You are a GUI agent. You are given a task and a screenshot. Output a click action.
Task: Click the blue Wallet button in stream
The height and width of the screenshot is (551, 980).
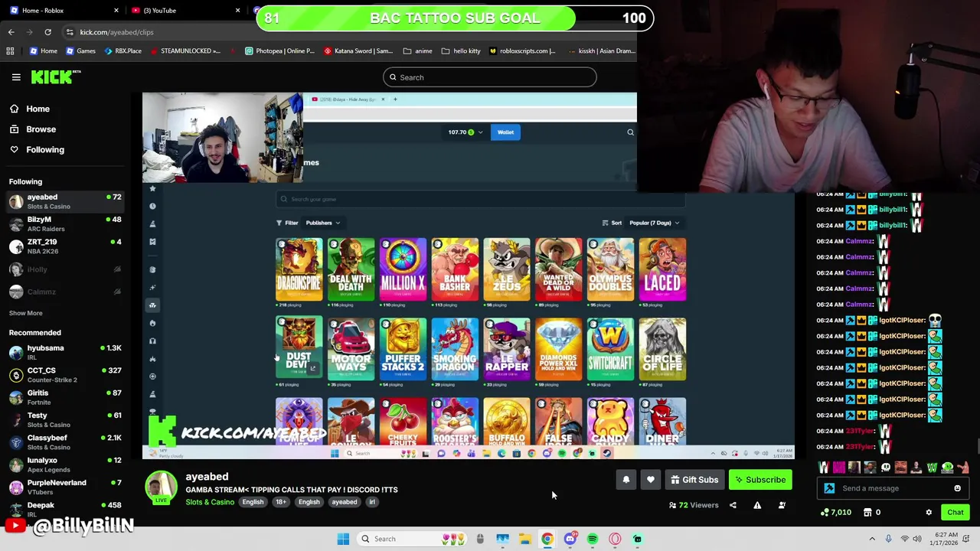(505, 132)
